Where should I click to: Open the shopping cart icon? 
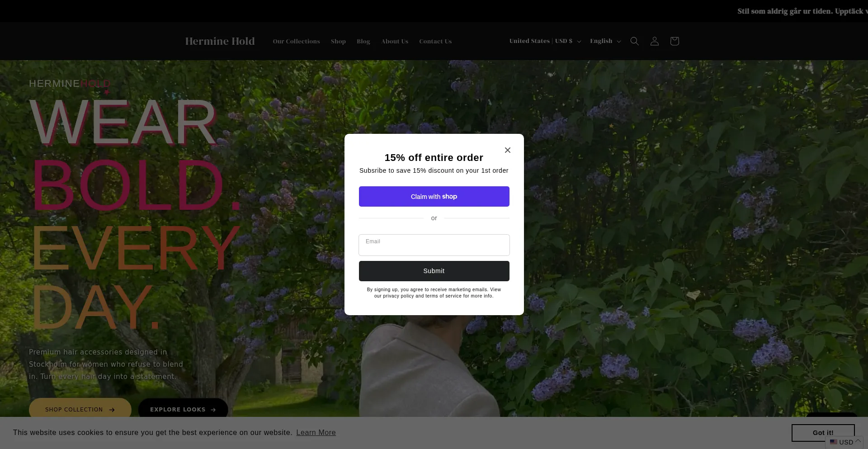click(x=675, y=41)
